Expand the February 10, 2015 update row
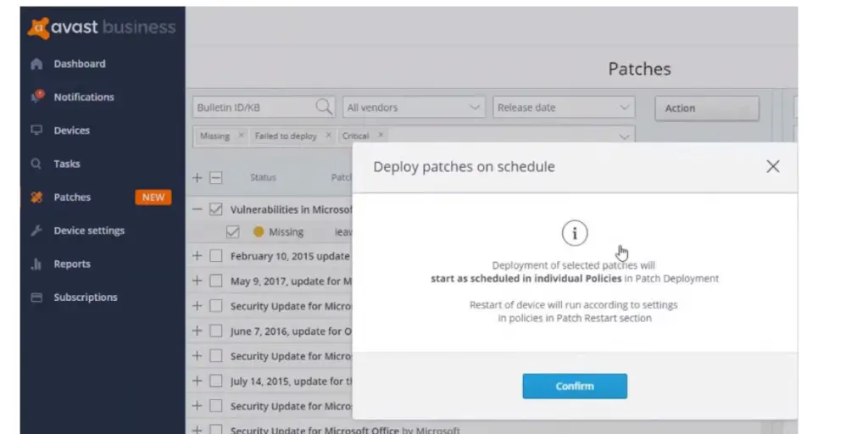868x434 pixels. pos(197,256)
